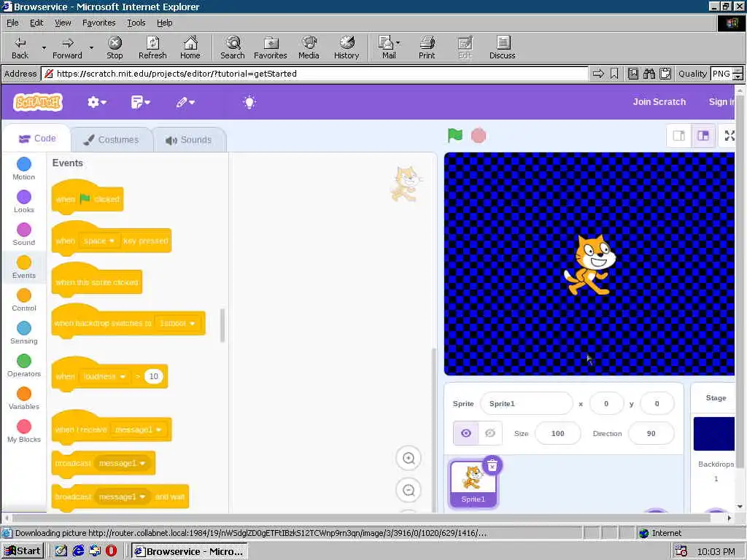
Task: Select the Looks block category
Action: (24, 201)
